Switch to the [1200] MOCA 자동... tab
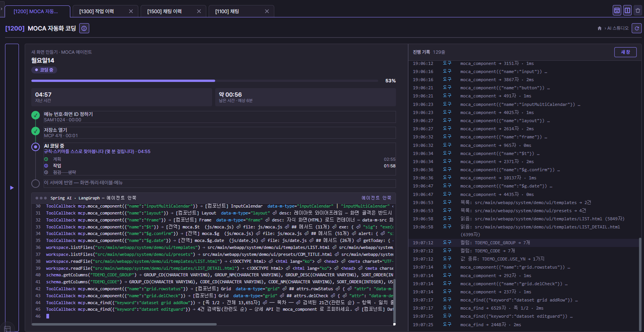 click(37, 11)
